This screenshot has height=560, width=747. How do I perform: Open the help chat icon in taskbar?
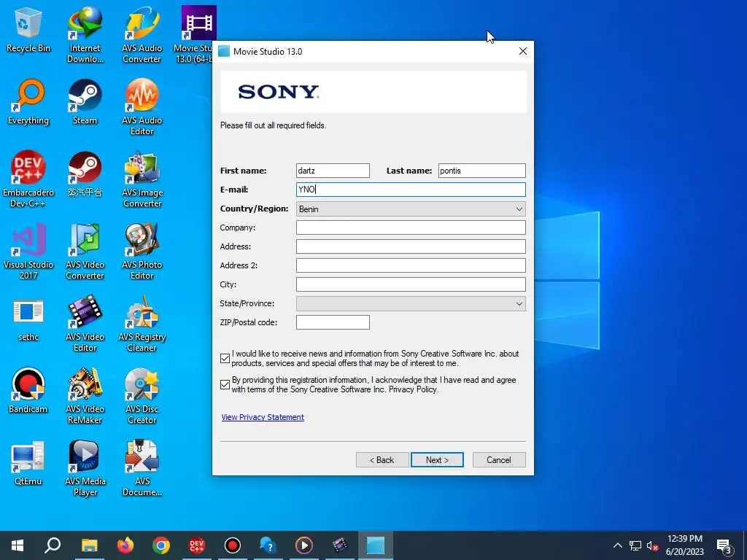(268, 545)
